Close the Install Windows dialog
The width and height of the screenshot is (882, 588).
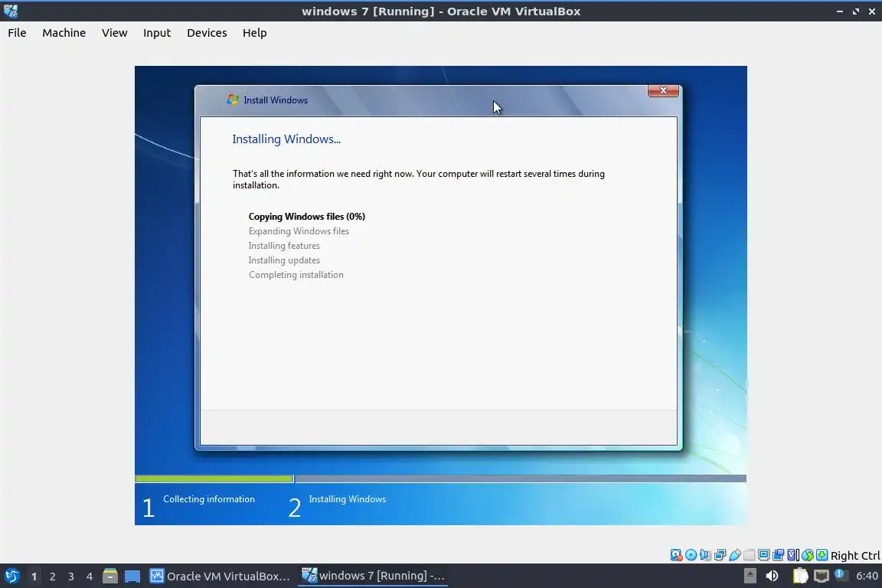pos(663,90)
